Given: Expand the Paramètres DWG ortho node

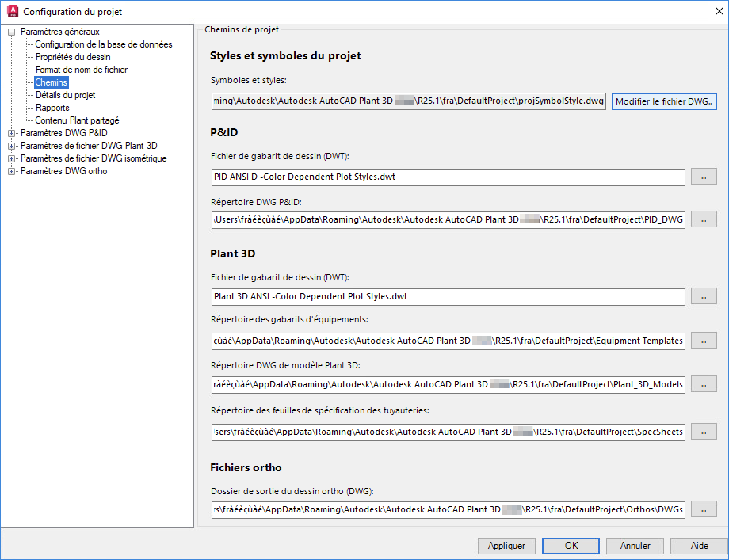Looking at the screenshot, I should click(x=12, y=171).
